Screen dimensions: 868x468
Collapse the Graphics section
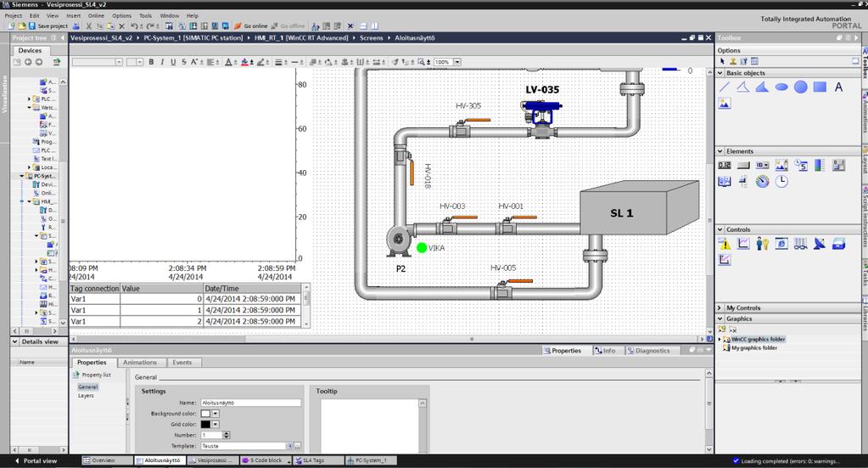click(720, 319)
